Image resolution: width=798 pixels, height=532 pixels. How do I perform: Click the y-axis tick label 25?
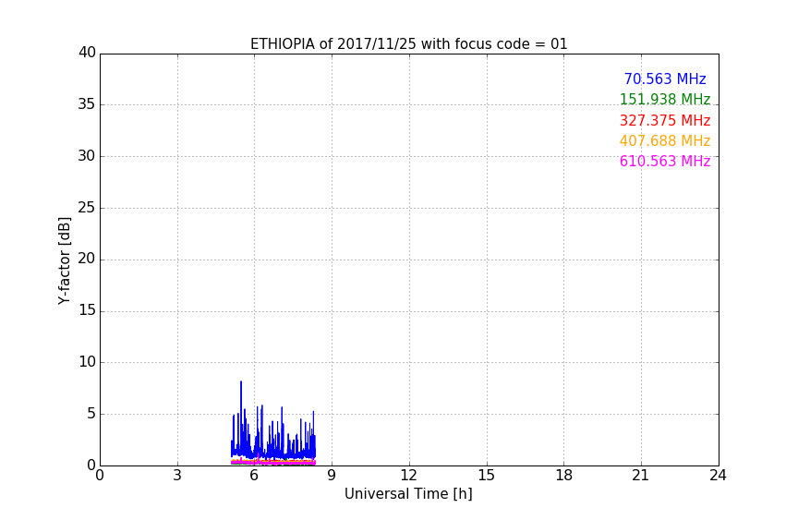tap(87, 208)
